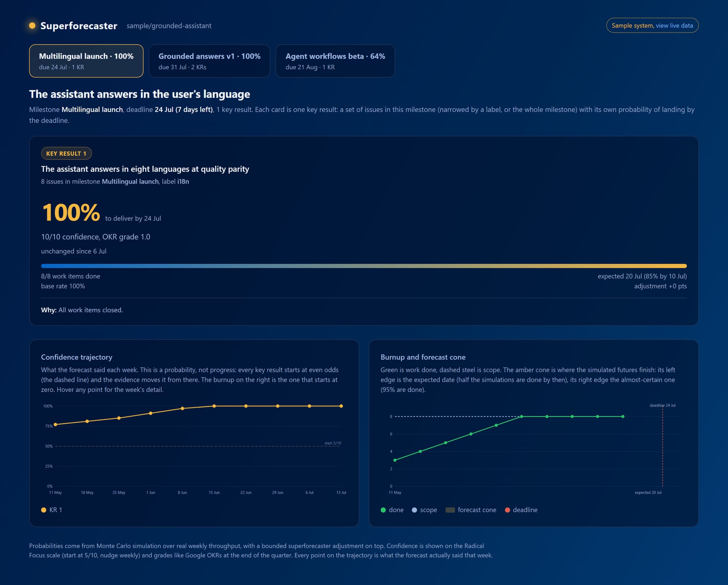Click the scope legend dot

pos(414,510)
